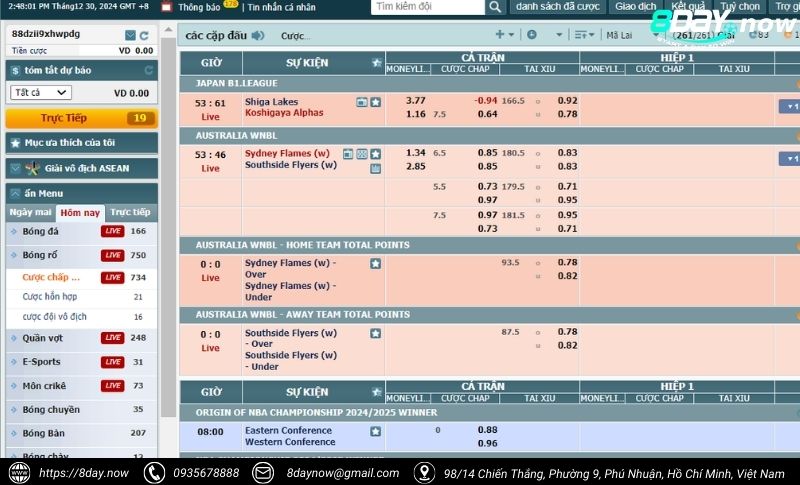Click the calendar icon before Thông báo
800x485 pixels.
pyautogui.click(x=166, y=7)
